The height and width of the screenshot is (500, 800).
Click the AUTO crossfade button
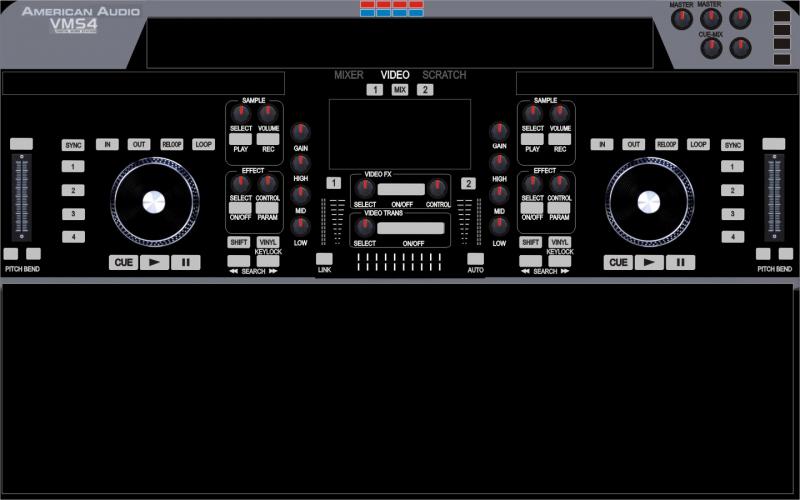pos(476,259)
